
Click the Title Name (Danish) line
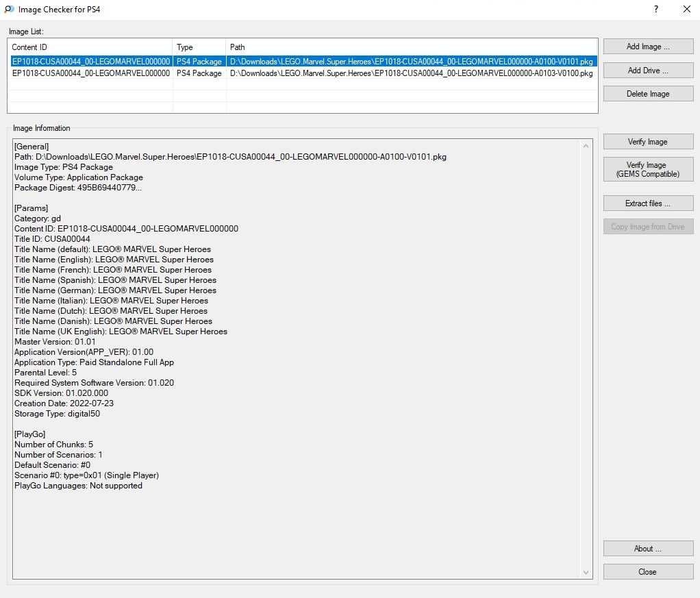(x=114, y=321)
